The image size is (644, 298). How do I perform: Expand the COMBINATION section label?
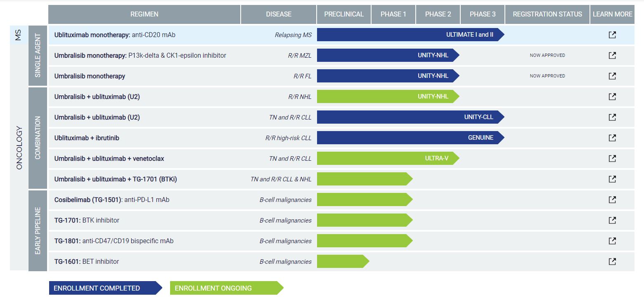click(x=38, y=138)
